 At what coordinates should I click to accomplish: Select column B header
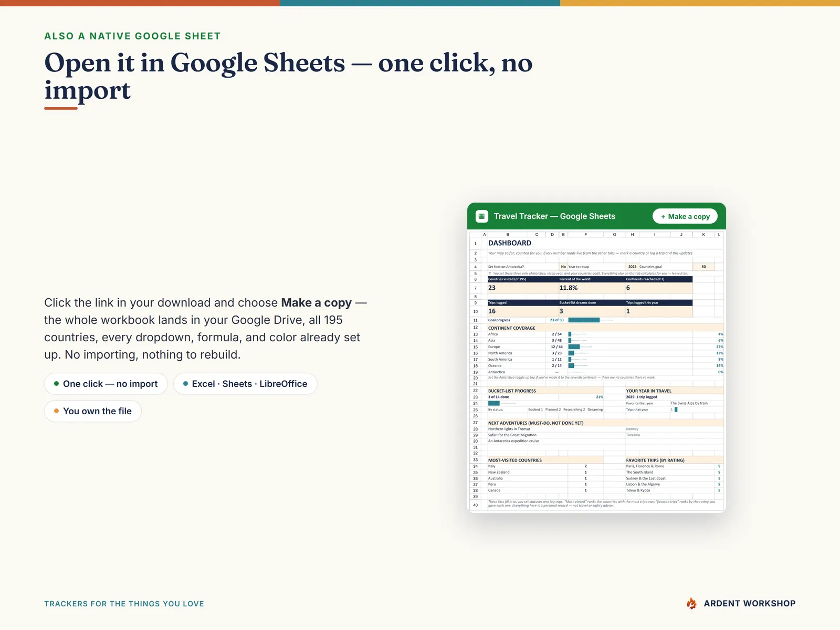pos(508,235)
